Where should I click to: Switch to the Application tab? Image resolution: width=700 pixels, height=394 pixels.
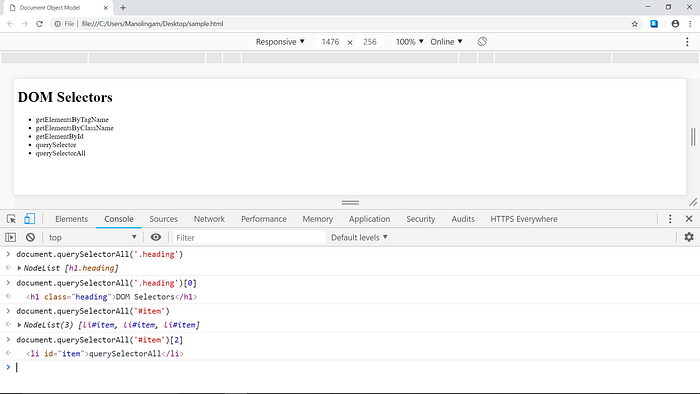click(369, 219)
